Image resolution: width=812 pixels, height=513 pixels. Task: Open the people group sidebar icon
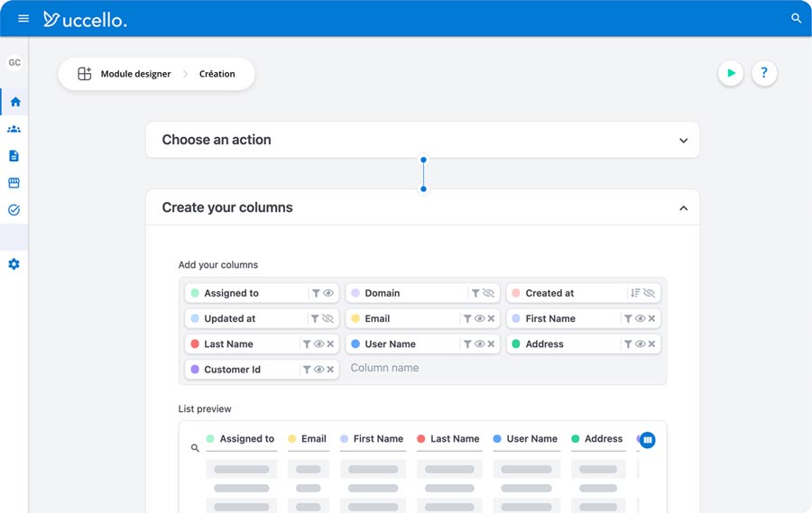pyautogui.click(x=14, y=129)
